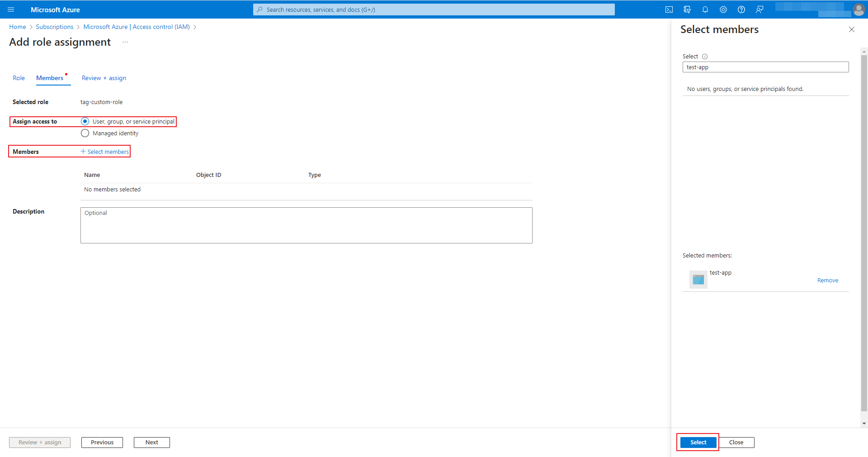Open the portal hamburger menu

[11, 10]
